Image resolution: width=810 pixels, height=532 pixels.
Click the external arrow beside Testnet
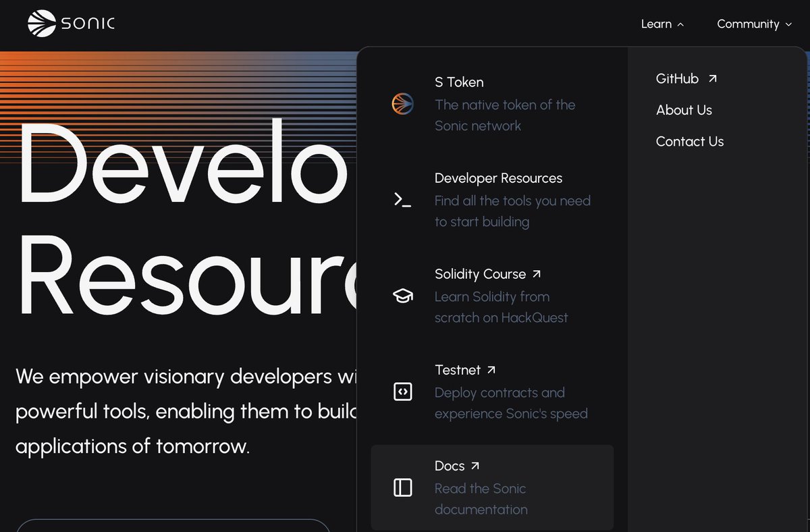tap(491, 370)
